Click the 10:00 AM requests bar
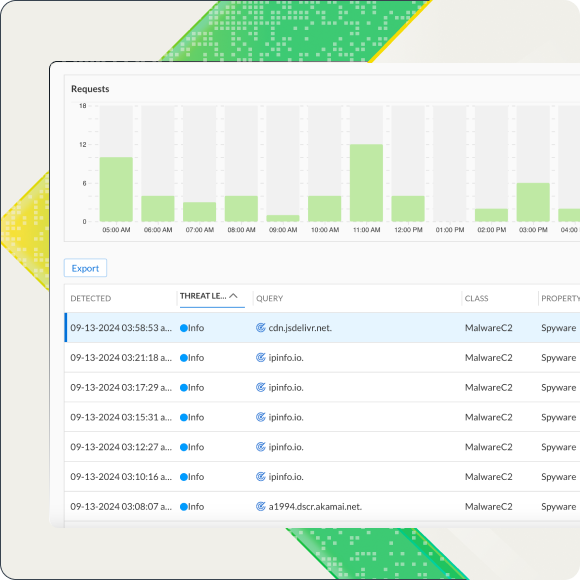 pyautogui.click(x=325, y=209)
